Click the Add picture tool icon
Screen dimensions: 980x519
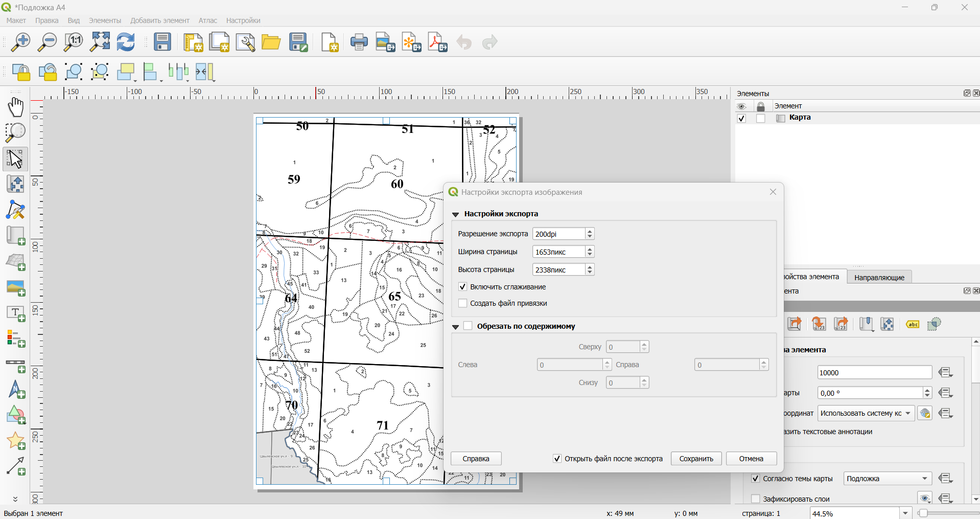coord(16,288)
